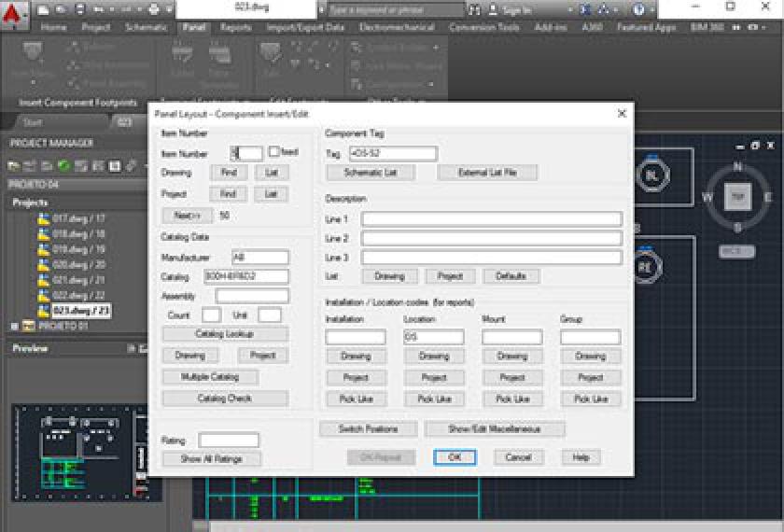Toggle the fixed checkbox next to Item Number
Viewport: 784px width, 532px height.
click(x=274, y=152)
